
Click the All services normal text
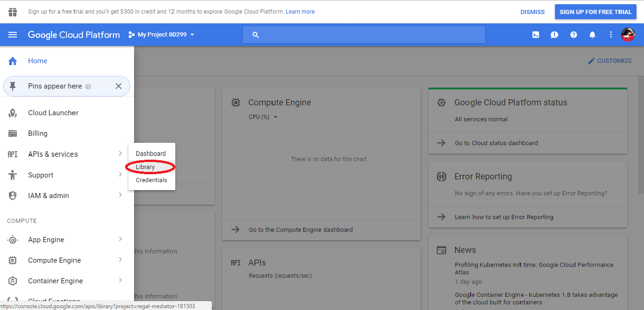[x=481, y=119]
